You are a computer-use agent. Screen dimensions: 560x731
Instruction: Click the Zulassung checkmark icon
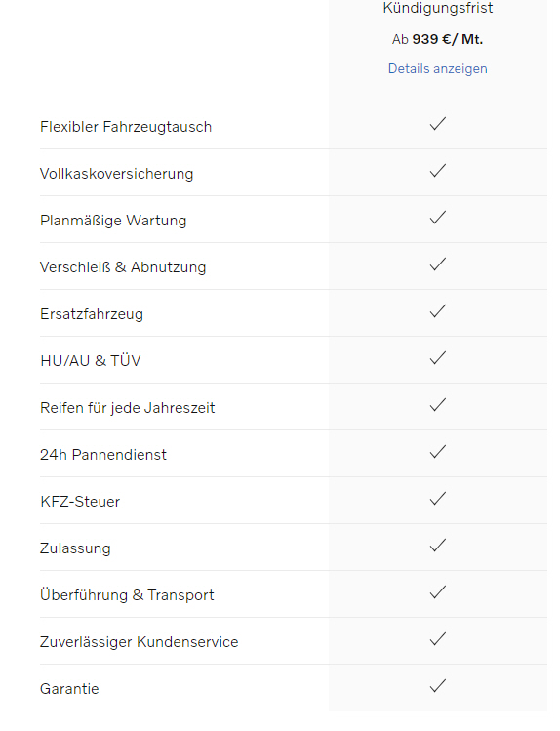click(438, 546)
